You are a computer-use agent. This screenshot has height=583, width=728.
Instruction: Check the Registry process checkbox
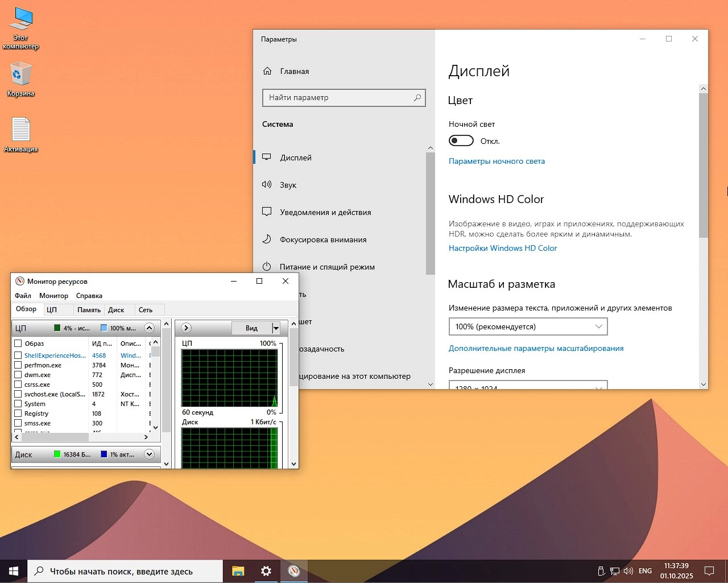tap(18, 414)
